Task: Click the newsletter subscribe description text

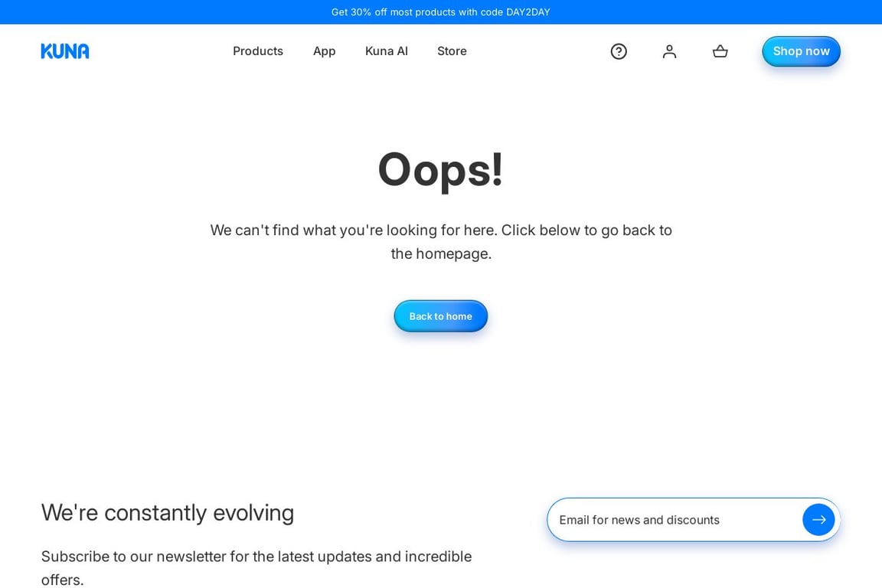Action: pos(256,567)
